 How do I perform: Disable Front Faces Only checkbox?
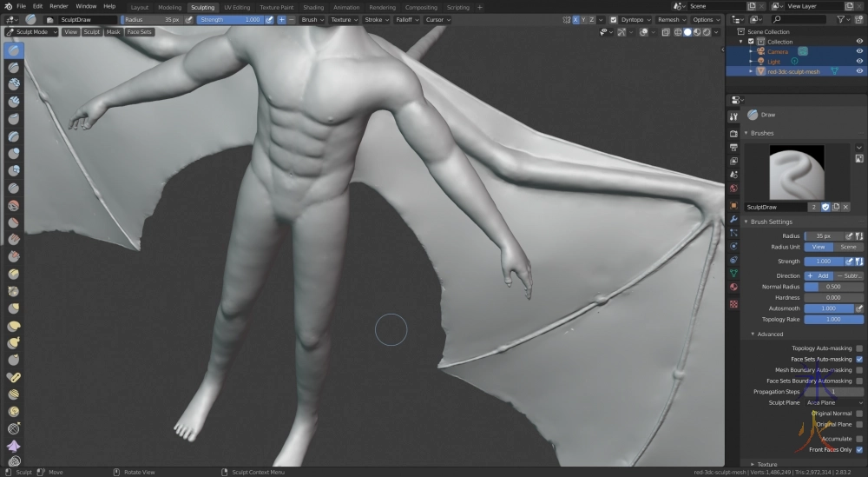coord(859,450)
